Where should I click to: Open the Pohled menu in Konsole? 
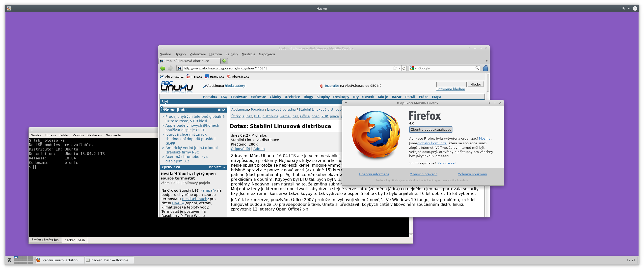[64, 135]
